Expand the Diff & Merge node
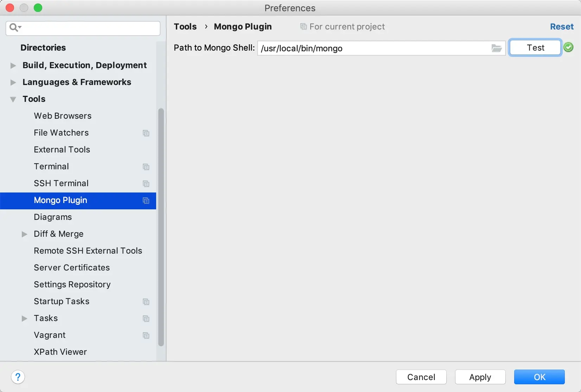The image size is (581, 392). (x=24, y=234)
